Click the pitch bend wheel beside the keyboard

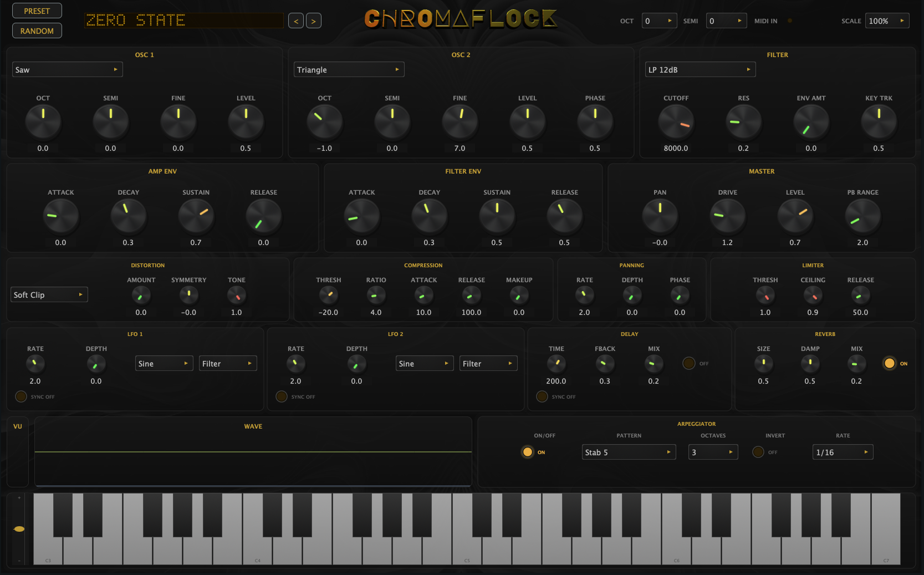pos(19,529)
